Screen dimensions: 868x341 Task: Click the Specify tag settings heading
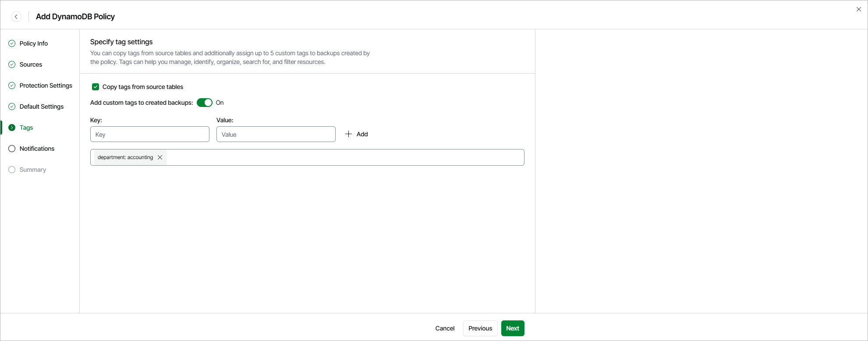point(121,42)
